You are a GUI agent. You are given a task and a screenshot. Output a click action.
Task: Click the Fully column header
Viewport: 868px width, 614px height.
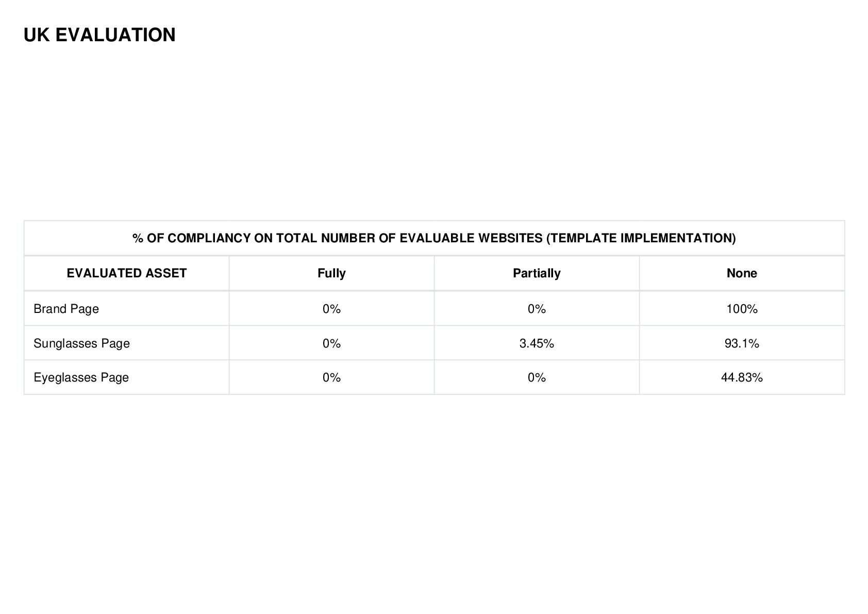point(331,273)
